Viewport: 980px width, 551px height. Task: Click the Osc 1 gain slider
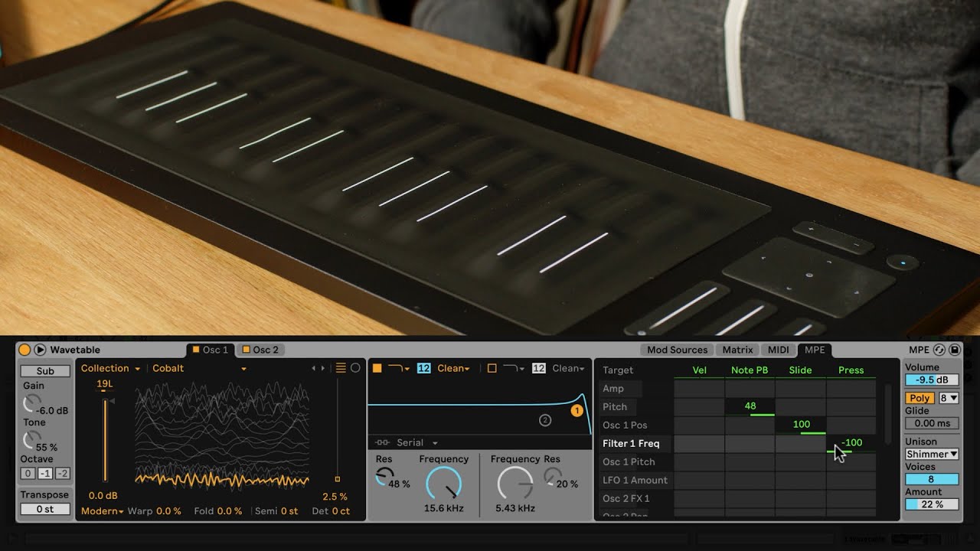click(x=105, y=440)
